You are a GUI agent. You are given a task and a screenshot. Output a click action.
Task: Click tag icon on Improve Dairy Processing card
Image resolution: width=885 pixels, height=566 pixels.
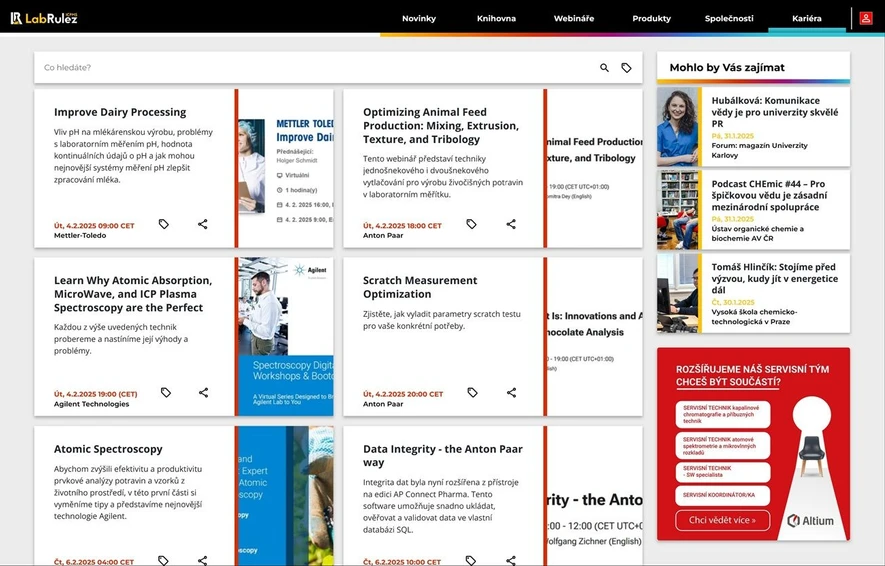click(164, 224)
